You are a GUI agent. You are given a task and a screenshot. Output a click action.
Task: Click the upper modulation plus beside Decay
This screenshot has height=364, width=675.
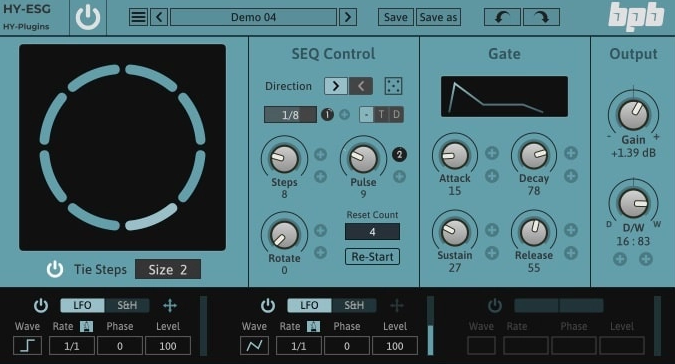[571, 153]
